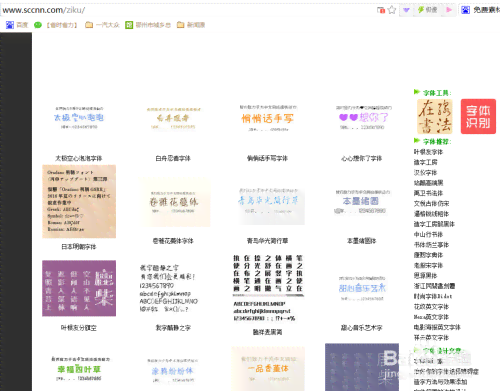Open the 太极空心泡泡 font preview thumbnail
The image size is (500, 391).
pos(79,118)
